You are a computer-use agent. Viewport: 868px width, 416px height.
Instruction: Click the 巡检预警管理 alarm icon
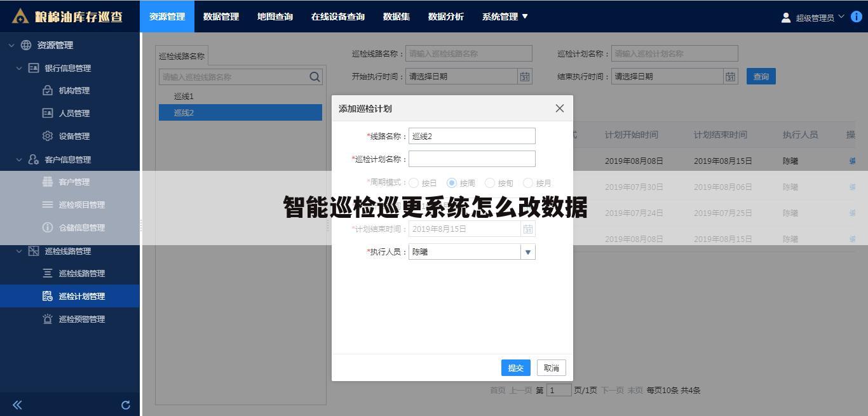pyautogui.click(x=48, y=319)
